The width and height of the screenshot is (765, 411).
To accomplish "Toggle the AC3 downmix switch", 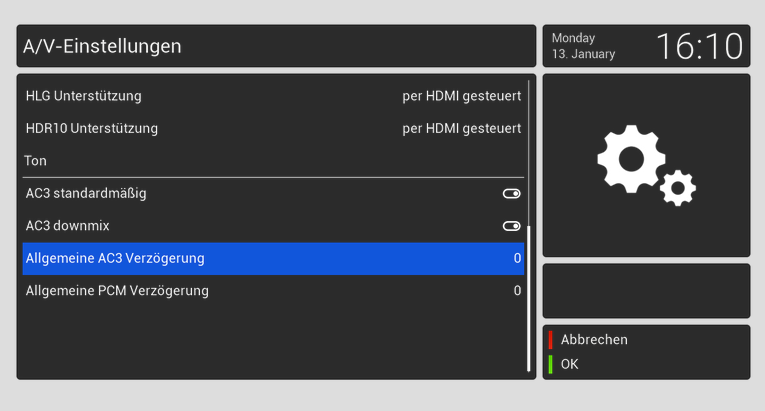I will click(x=511, y=226).
